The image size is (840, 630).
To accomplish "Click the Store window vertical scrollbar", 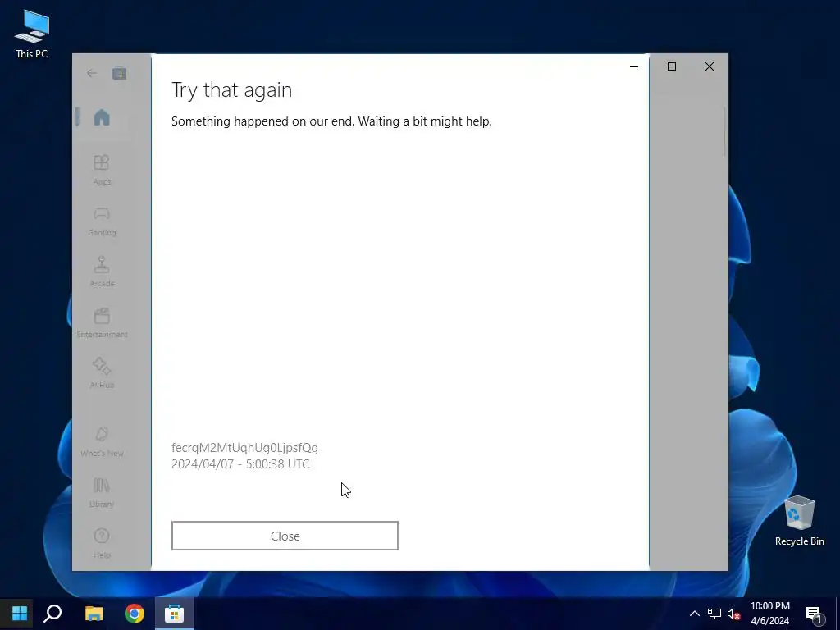I will pyautogui.click(x=724, y=132).
